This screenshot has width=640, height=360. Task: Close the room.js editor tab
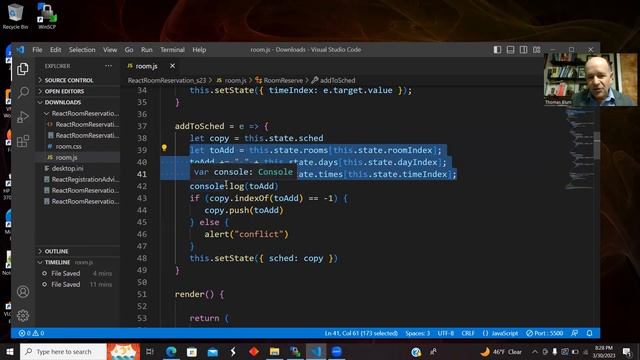coord(172,66)
